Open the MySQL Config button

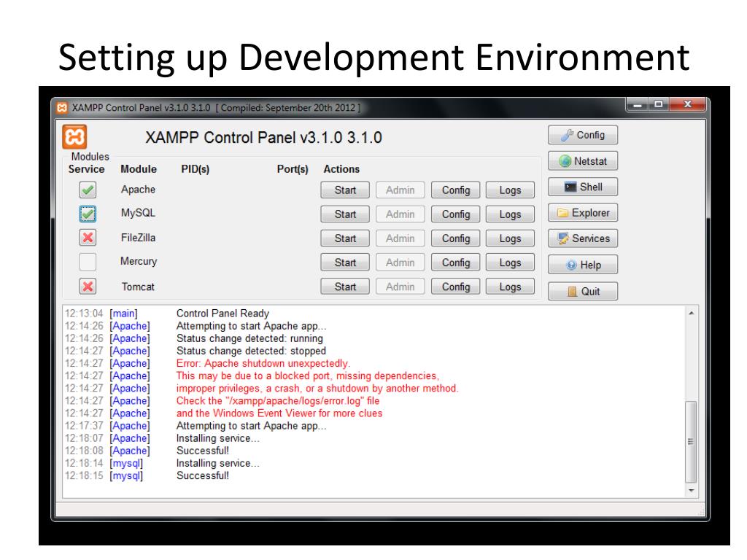click(455, 214)
